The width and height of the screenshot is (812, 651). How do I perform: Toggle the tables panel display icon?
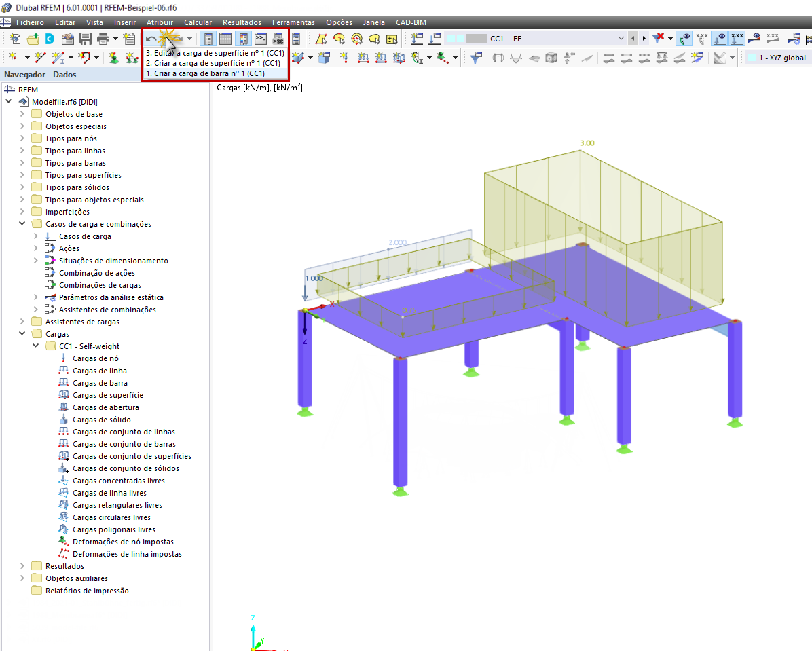pyautogui.click(x=225, y=39)
